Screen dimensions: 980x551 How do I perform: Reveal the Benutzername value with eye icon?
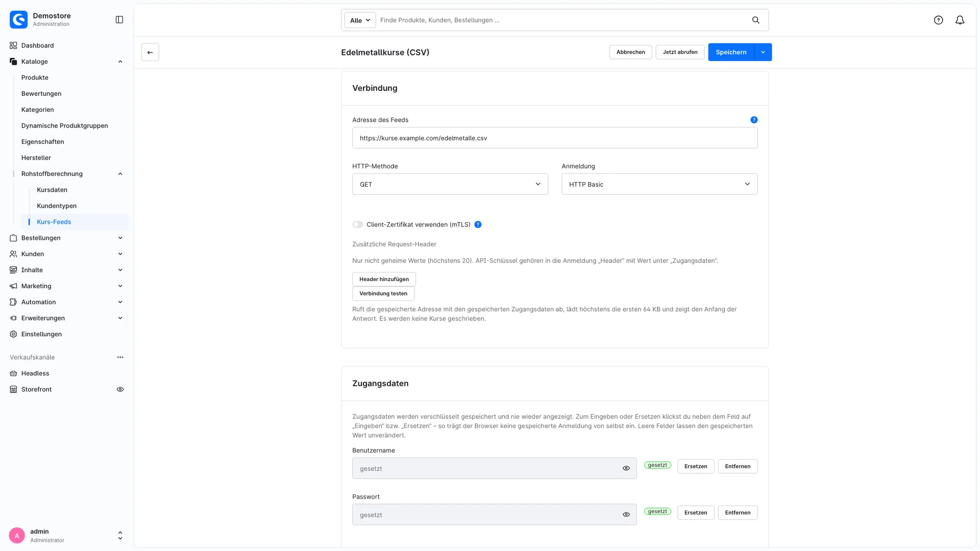(626, 468)
